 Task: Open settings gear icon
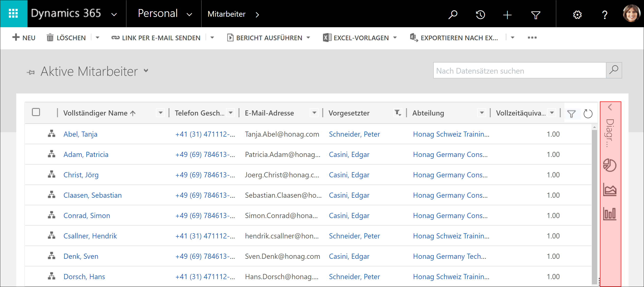pyautogui.click(x=577, y=15)
